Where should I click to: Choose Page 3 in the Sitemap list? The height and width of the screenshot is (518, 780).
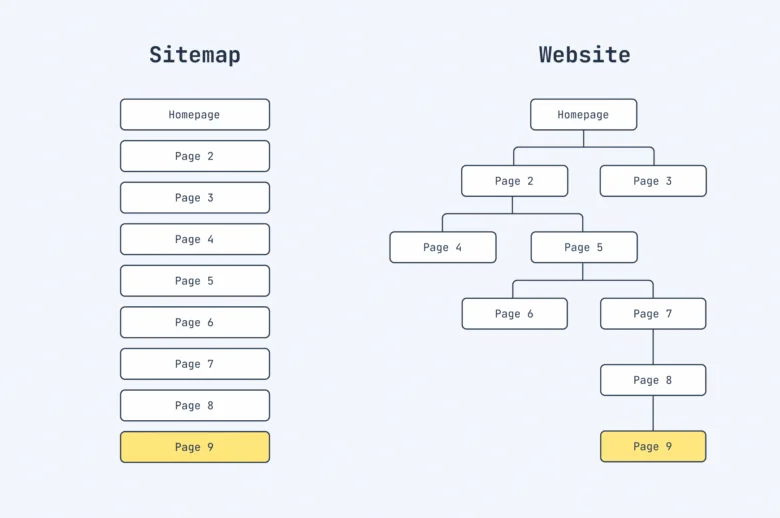click(x=195, y=198)
